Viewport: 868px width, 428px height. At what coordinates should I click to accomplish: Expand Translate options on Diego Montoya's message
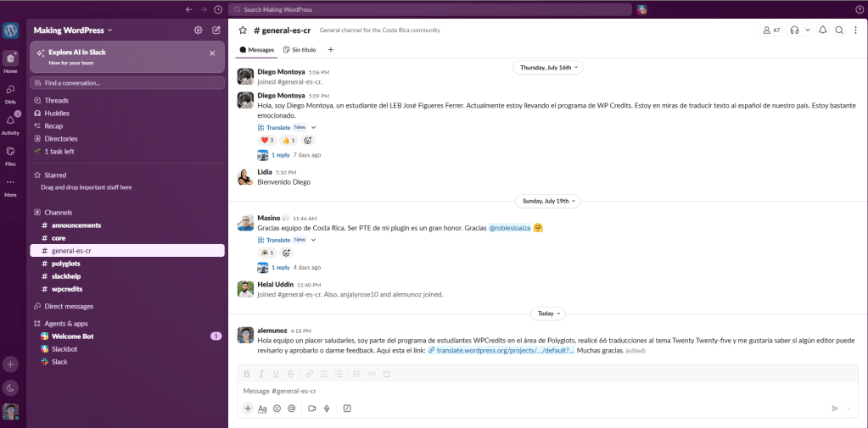[313, 127]
